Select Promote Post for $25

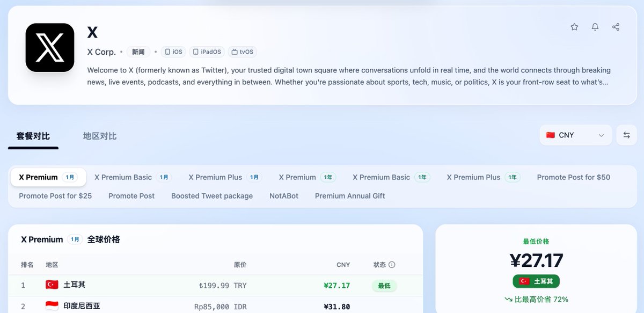click(55, 196)
